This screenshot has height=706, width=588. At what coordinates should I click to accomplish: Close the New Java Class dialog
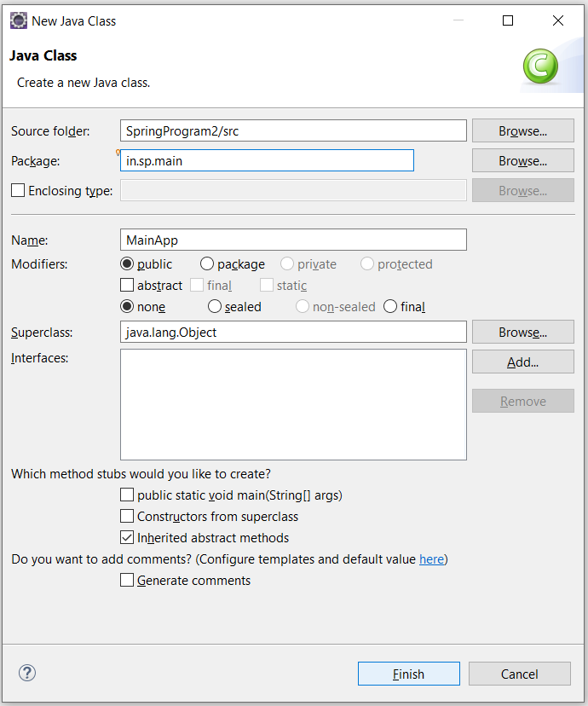(558, 20)
